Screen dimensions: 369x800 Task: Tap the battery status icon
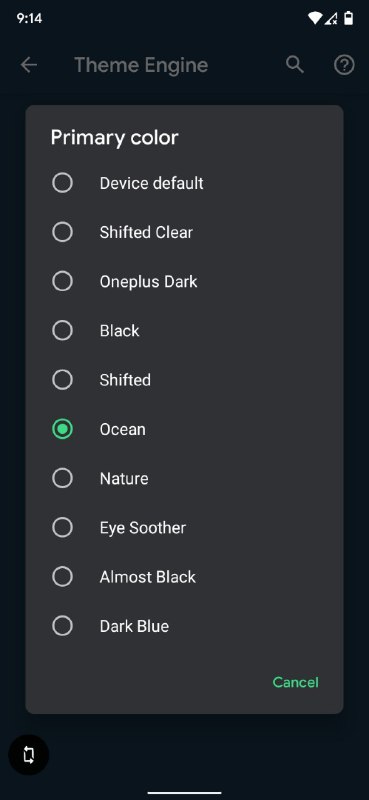point(349,19)
